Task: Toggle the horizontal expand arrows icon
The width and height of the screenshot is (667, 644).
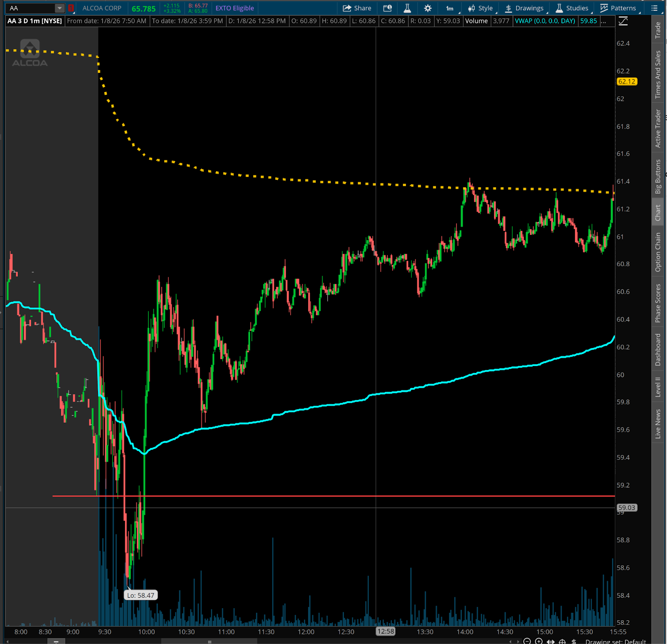Action: [x=551, y=641]
